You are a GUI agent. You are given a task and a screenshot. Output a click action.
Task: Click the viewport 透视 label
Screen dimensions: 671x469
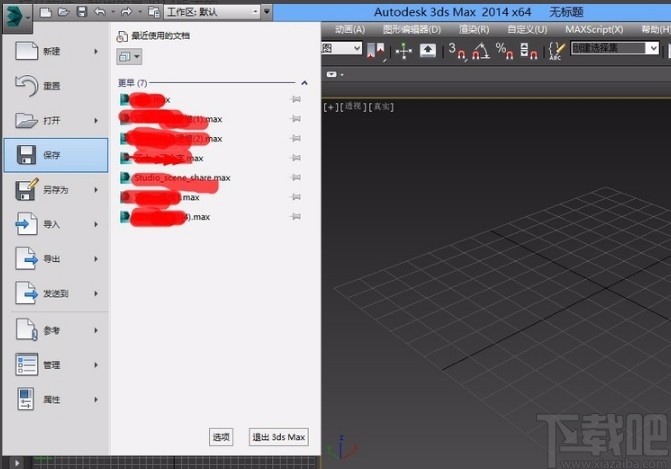[x=353, y=107]
